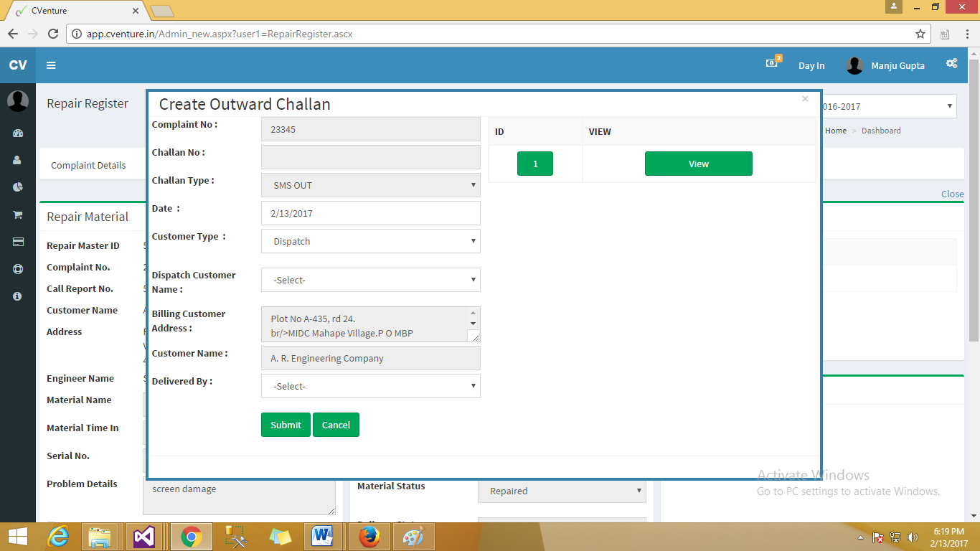The height and width of the screenshot is (551, 980).
Task: Click the green ID 1 button
Action: click(535, 164)
